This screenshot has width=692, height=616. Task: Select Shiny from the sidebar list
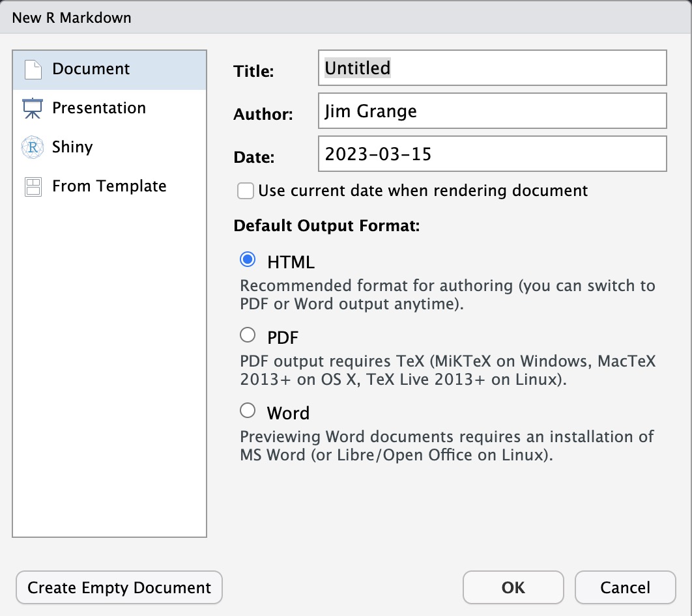(72, 147)
